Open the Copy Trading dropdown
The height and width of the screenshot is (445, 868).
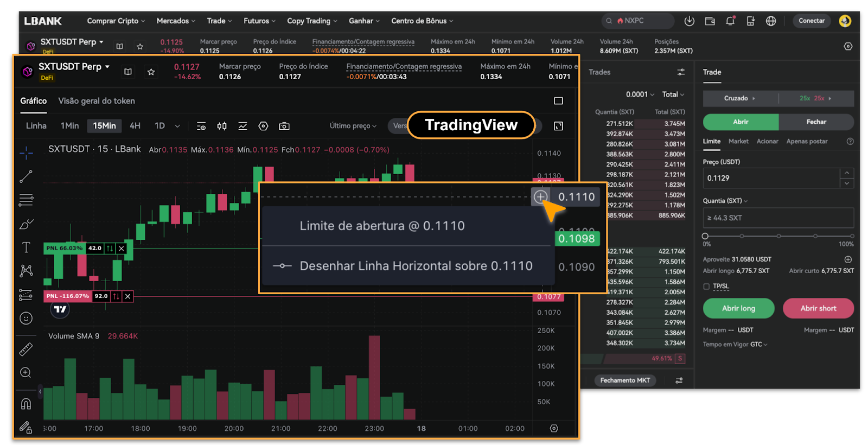click(312, 21)
